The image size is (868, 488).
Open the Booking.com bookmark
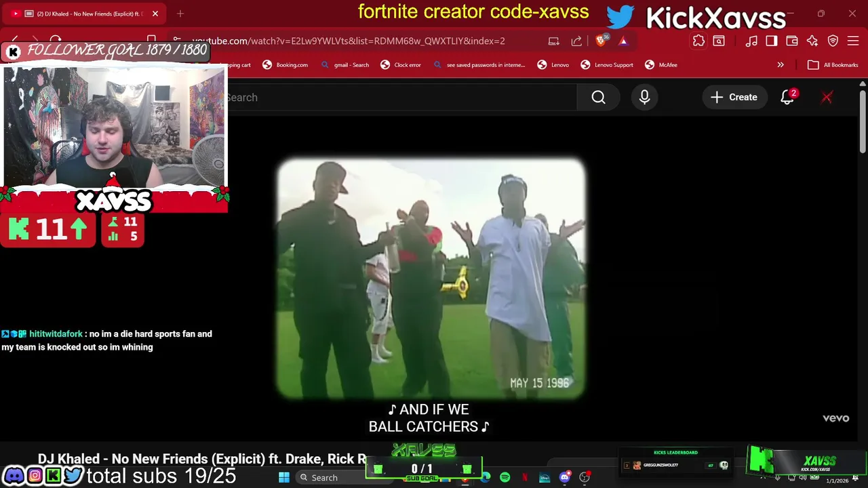tap(285, 65)
